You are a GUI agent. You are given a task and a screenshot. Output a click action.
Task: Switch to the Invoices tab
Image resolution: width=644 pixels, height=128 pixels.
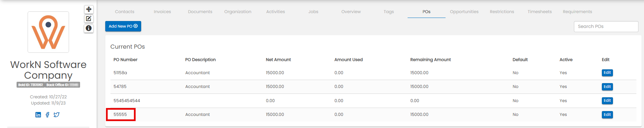(162, 12)
